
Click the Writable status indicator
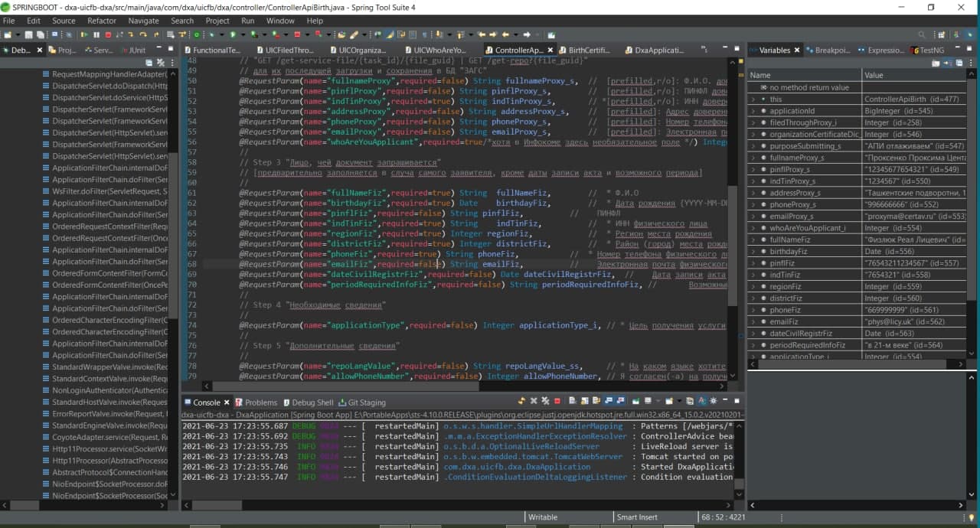[543, 517]
